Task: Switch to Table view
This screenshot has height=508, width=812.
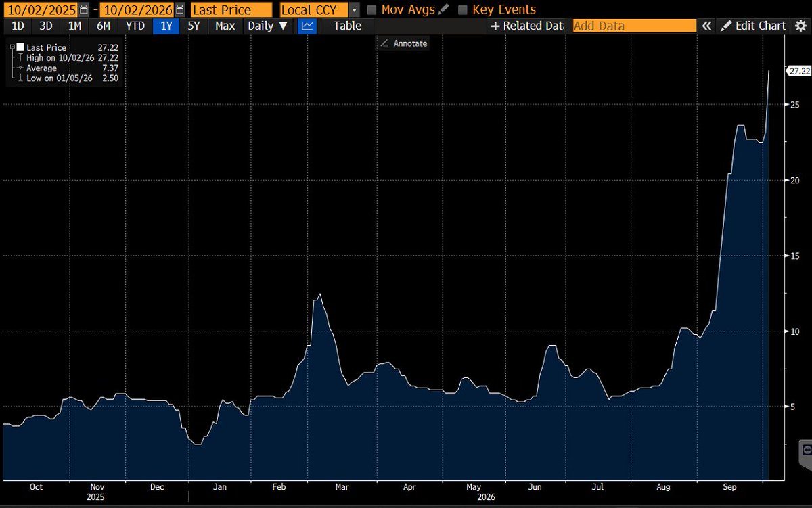Action: 347,26
